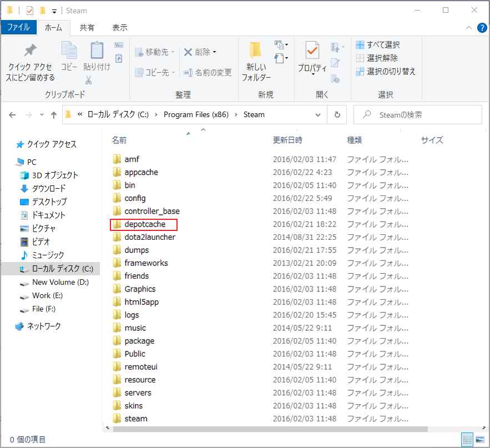
Task: Click the Copy (コピー) ribbon icon
Action: (69, 51)
